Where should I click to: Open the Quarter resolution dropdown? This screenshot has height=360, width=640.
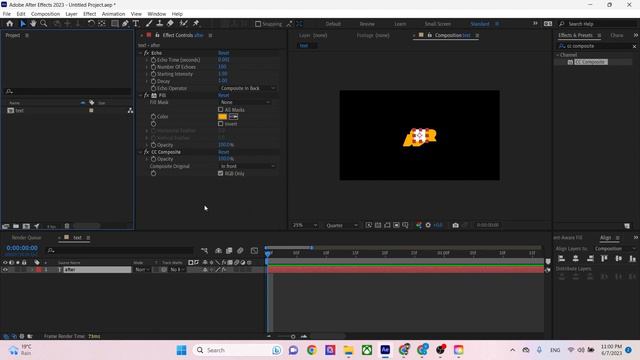[342, 225]
